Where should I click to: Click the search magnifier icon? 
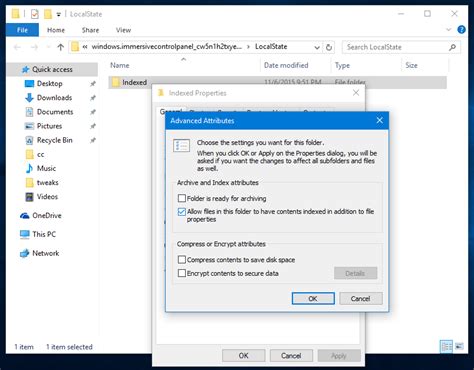coord(452,47)
